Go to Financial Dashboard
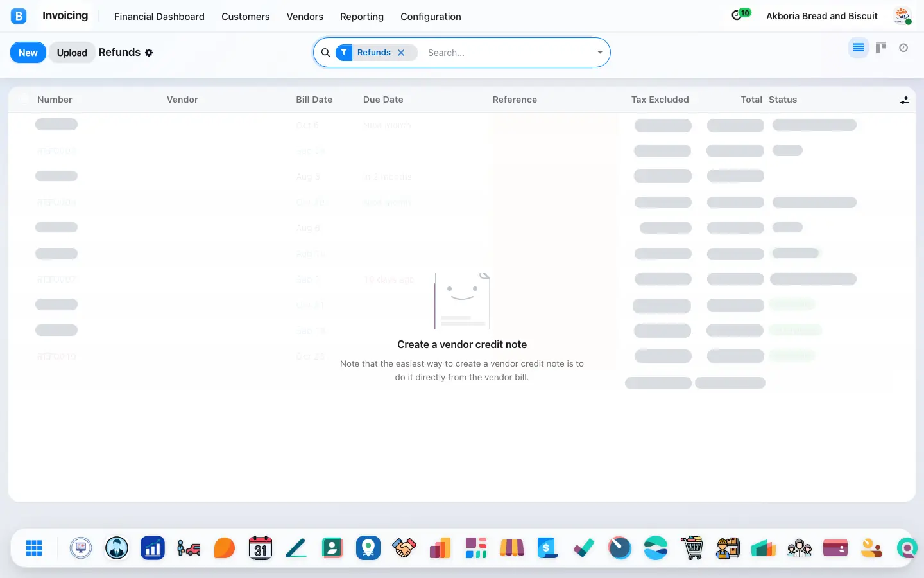 click(159, 17)
